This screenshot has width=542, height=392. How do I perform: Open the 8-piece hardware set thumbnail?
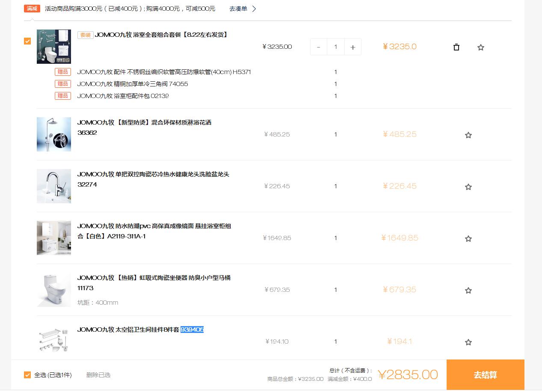[54, 341]
